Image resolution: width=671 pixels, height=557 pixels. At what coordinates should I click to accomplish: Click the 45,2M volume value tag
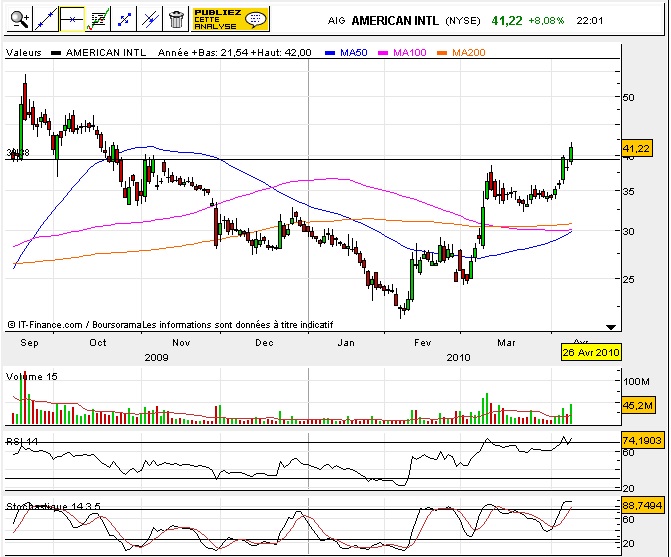point(638,405)
